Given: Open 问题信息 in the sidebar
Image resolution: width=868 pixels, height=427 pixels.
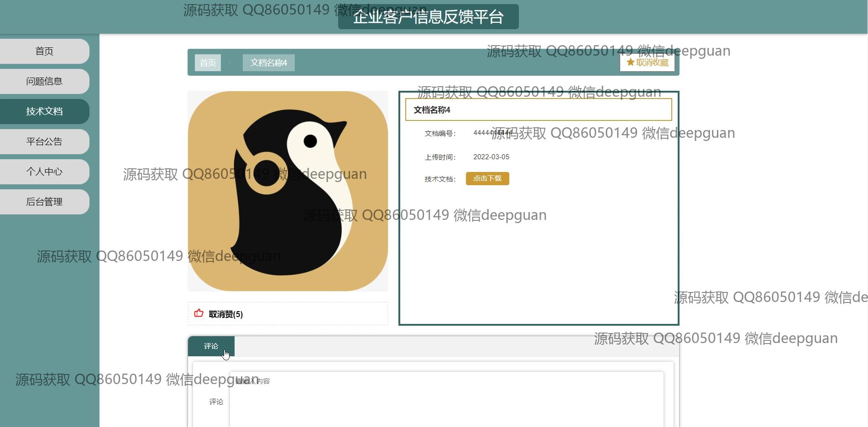Looking at the screenshot, I should [44, 81].
